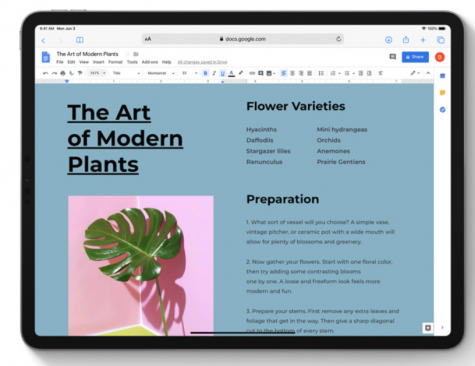Rename the document title field
This screenshot has height=366, width=475.
click(x=87, y=54)
